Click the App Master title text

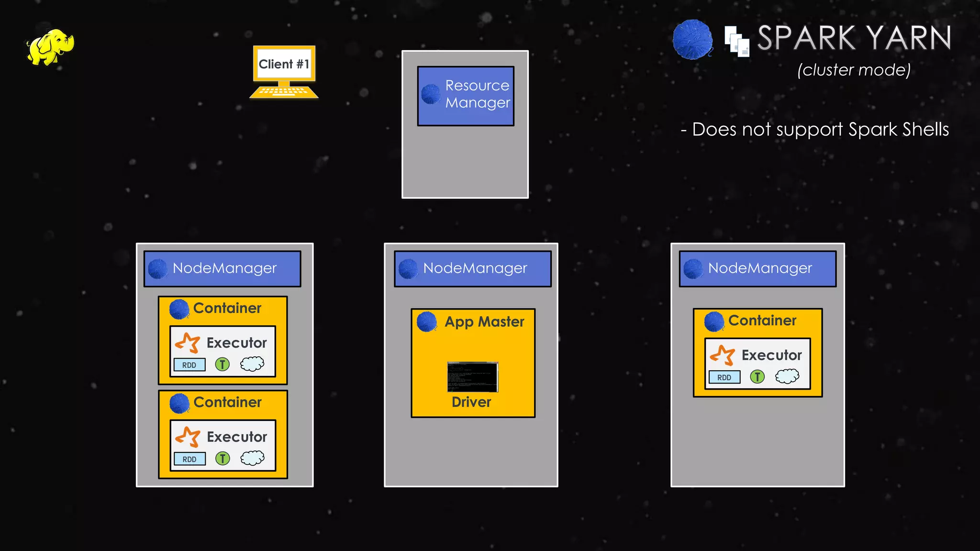(484, 322)
